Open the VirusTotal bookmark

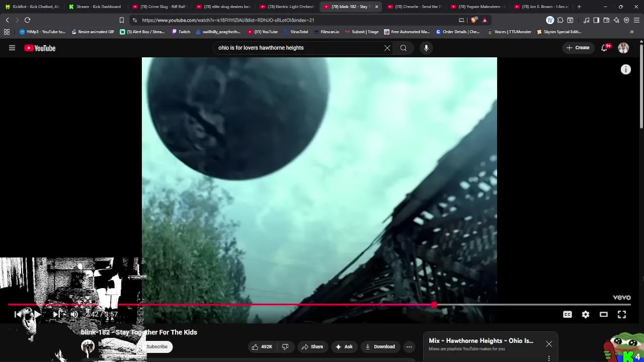pos(296,32)
